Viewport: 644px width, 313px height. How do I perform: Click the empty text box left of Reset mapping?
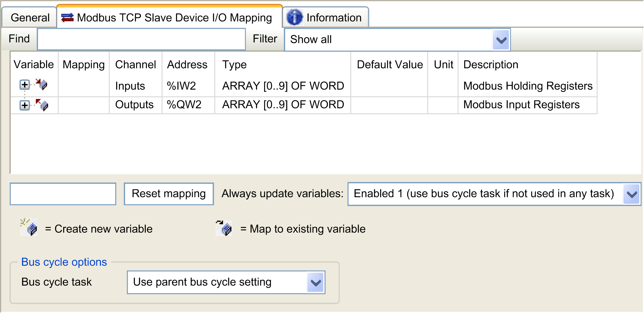[x=63, y=194]
